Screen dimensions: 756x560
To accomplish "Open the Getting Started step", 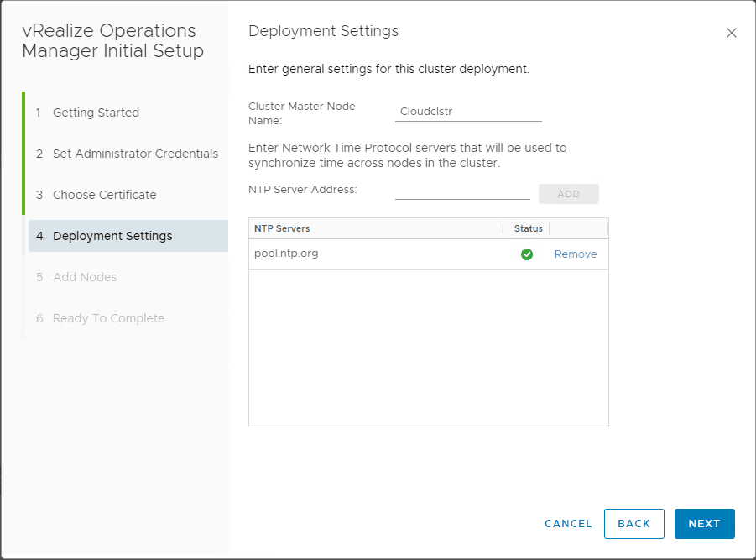I will 96,113.
